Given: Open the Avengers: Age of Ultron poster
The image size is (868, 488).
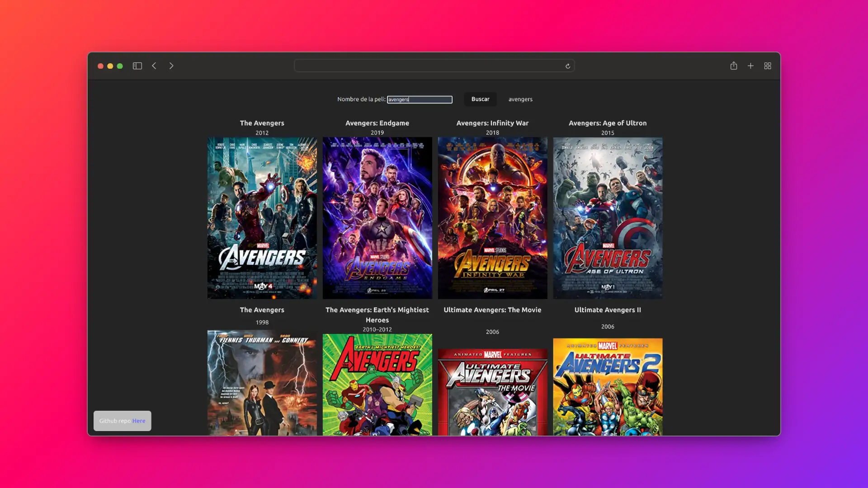Looking at the screenshot, I should point(608,218).
